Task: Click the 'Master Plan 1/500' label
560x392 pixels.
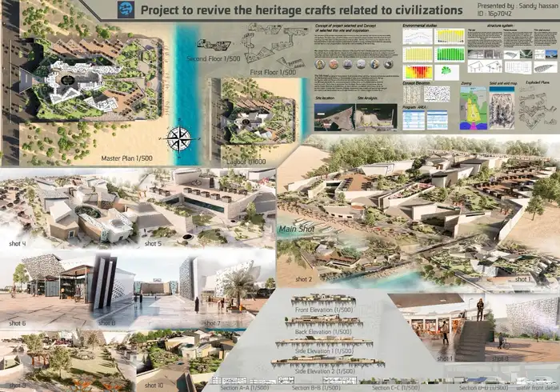Action: tap(126, 158)
